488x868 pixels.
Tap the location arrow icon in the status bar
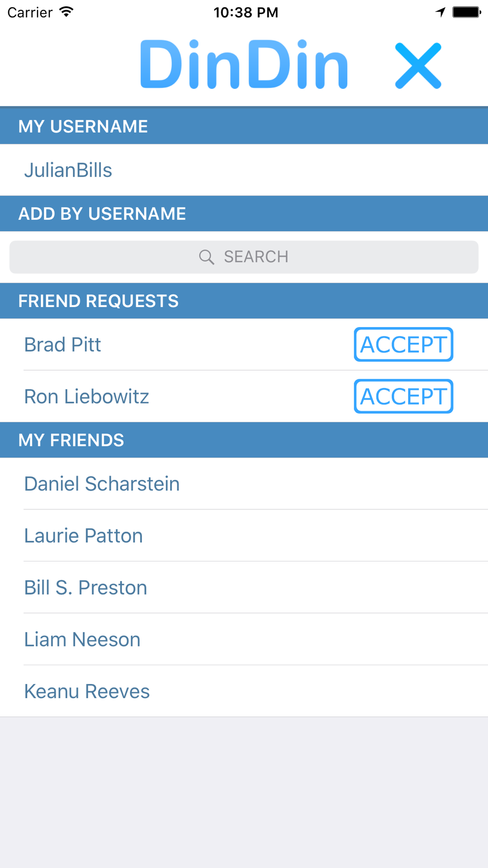point(441,12)
